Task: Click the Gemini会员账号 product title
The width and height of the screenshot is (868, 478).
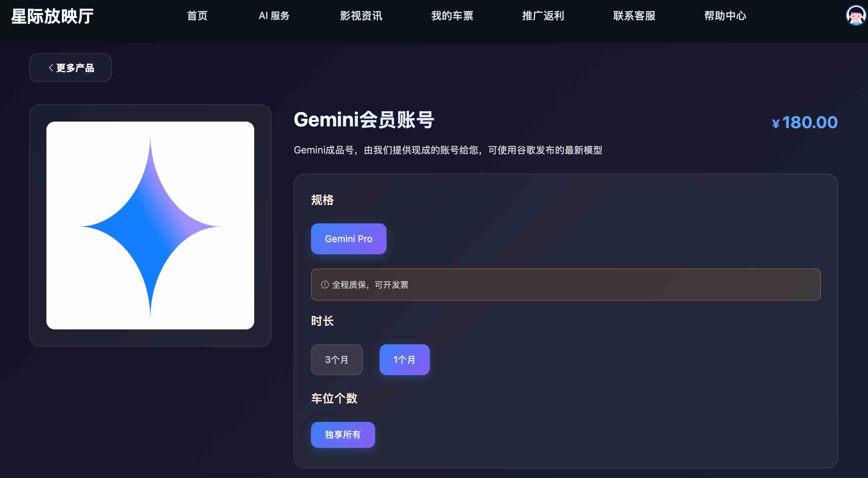Action: point(364,120)
